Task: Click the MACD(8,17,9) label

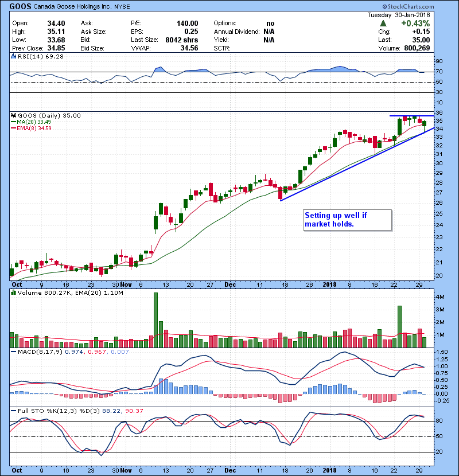Action: tap(40, 352)
